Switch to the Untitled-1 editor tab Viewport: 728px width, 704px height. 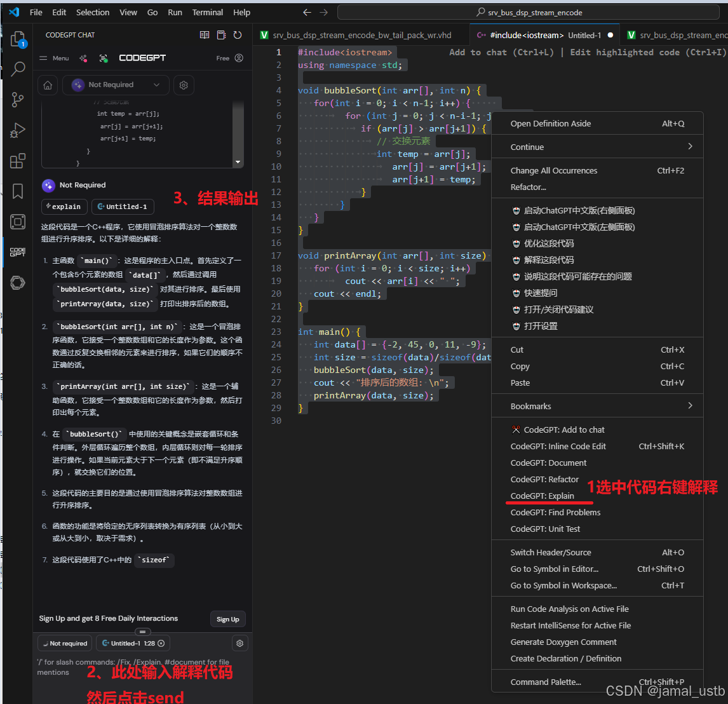[x=544, y=36]
